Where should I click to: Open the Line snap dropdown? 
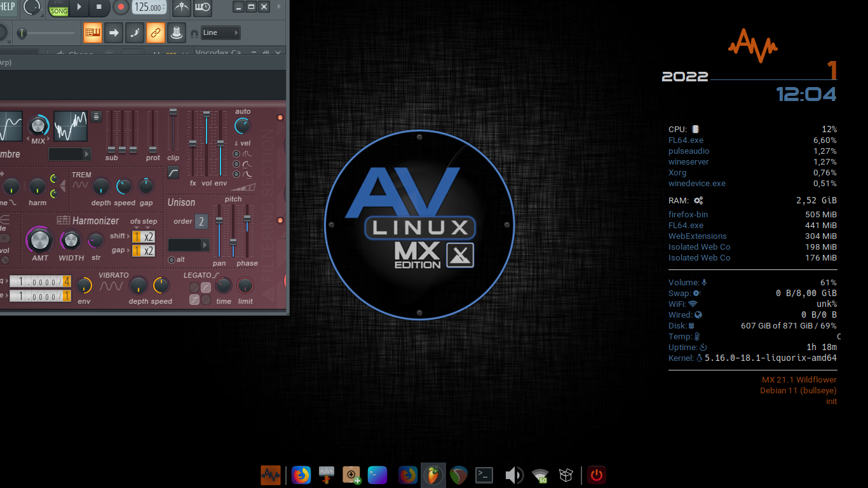[220, 32]
